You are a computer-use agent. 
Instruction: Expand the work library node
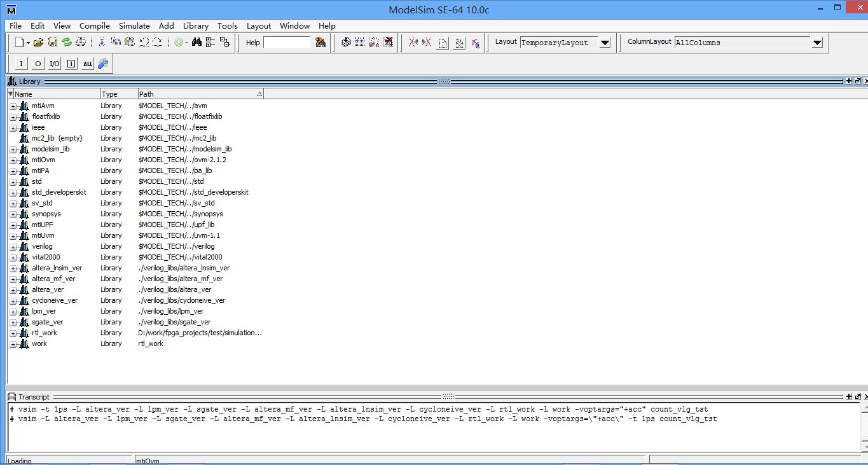[x=13, y=344]
